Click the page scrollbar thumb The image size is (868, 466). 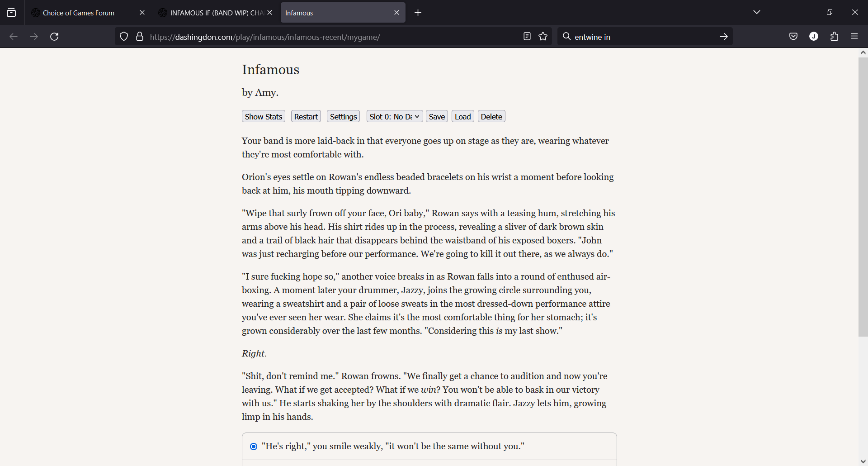tap(863, 197)
